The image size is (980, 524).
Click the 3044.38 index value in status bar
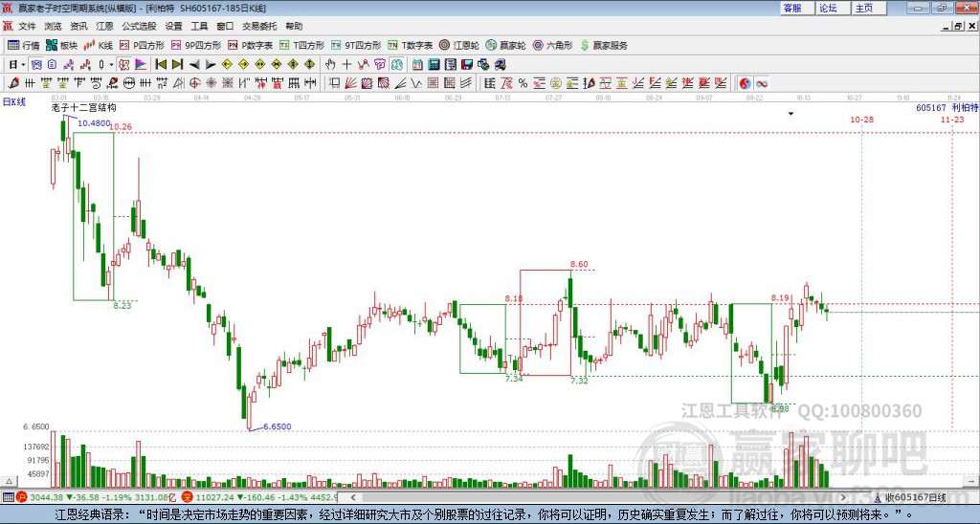(46, 497)
